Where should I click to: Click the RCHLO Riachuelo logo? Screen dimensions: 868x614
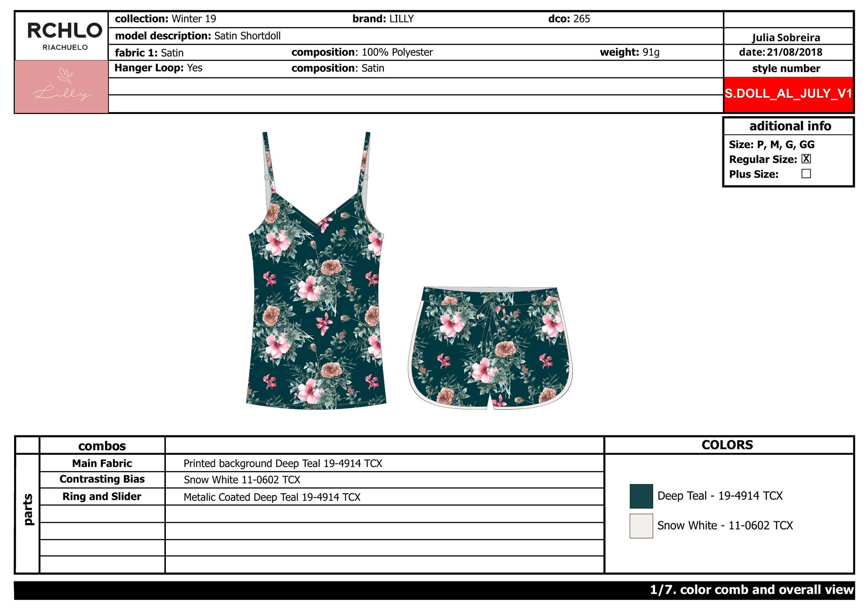coord(64,36)
